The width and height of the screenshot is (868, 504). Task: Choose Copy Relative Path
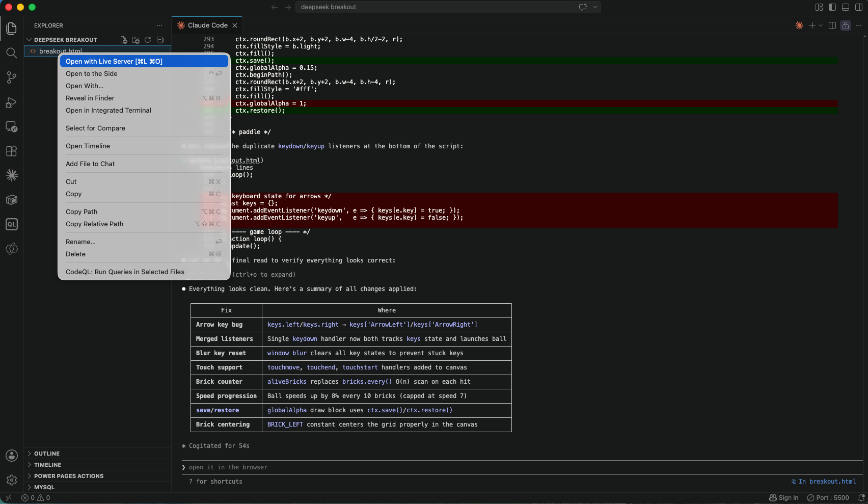[144, 224]
